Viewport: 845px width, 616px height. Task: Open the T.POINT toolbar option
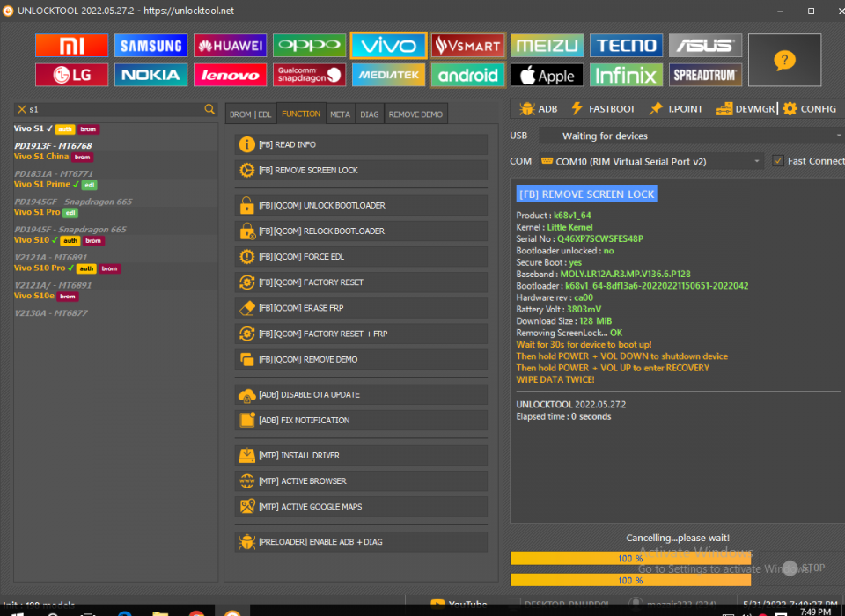(676, 109)
